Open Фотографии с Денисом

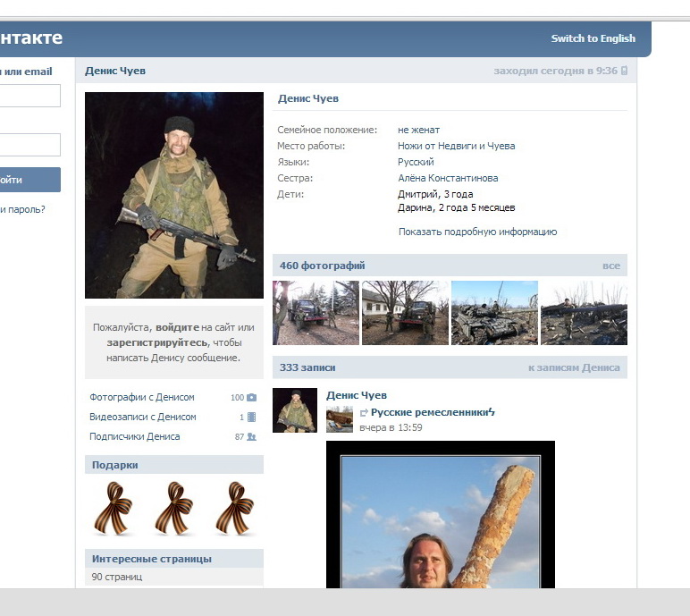coord(142,397)
